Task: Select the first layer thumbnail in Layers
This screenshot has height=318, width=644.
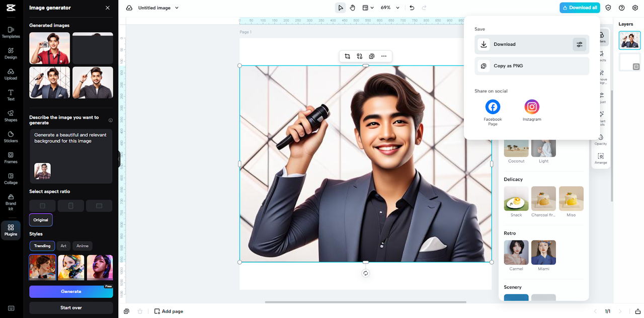Action: click(629, 40)
